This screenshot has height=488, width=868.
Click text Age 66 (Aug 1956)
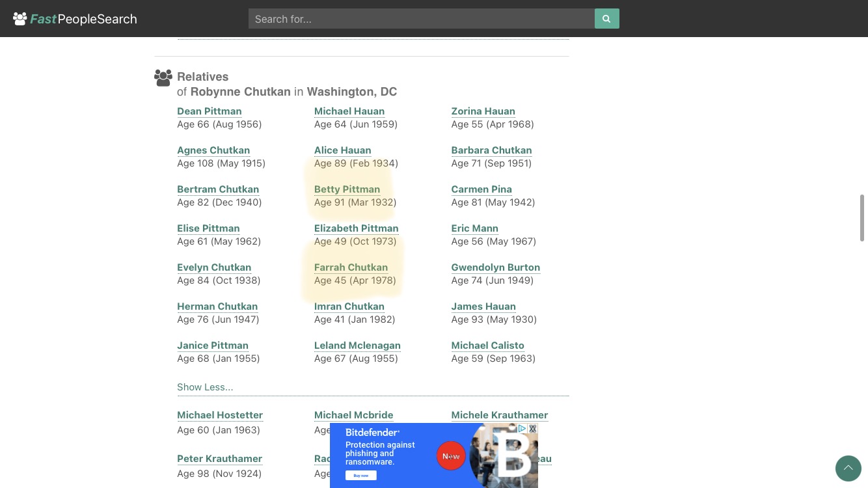219,124
